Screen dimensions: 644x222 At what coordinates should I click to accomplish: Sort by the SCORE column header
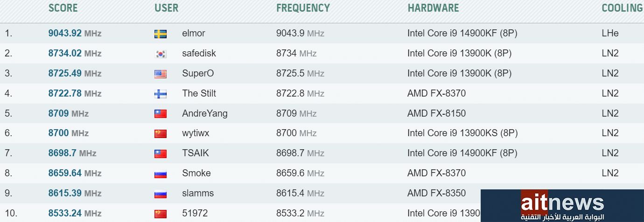(x=63, y=8)
